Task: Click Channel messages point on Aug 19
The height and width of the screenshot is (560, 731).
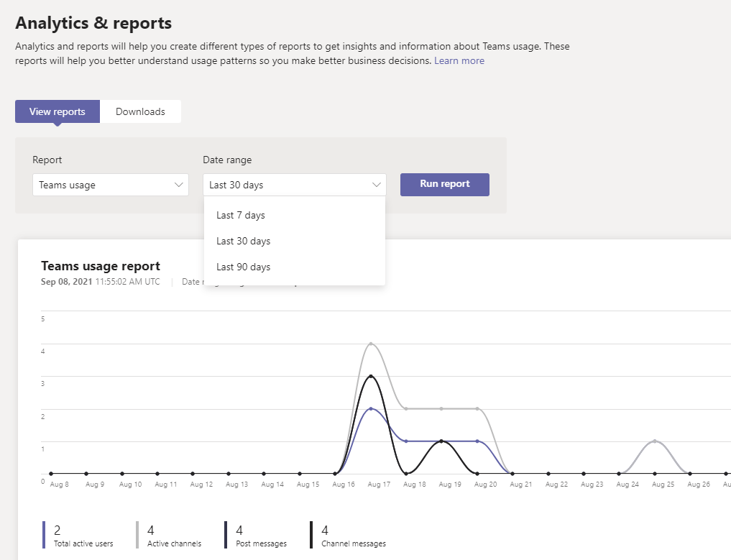Action: (441, 441)
